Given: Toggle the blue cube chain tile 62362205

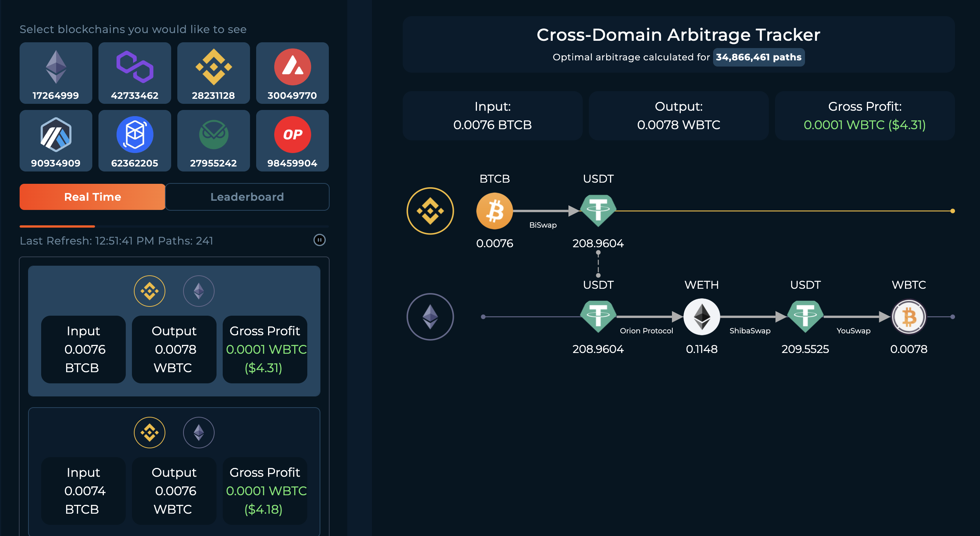Looking at the screenshot, I should [x=135, y=141].
